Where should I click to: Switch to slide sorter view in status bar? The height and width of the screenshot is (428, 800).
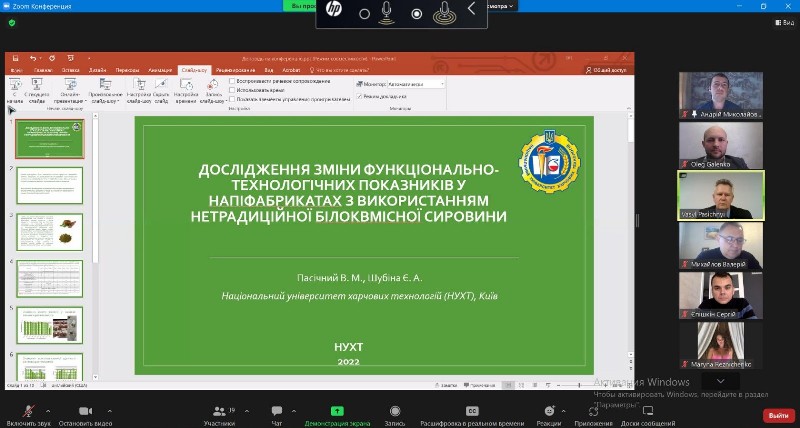tap(521, 385)
